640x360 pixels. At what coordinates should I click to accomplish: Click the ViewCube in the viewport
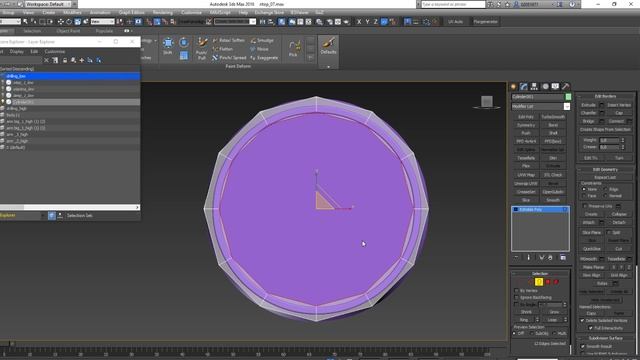pyautogui.click(x=487, y=102)
